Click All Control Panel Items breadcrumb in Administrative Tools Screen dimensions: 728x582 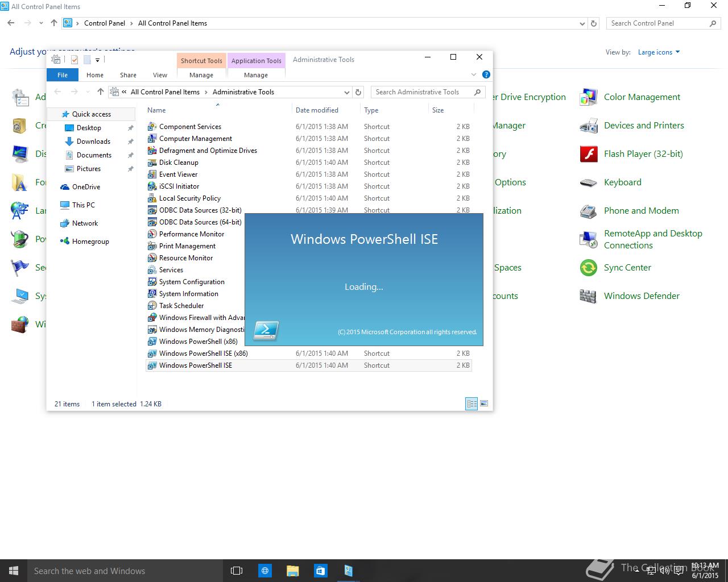pos(165,92)
